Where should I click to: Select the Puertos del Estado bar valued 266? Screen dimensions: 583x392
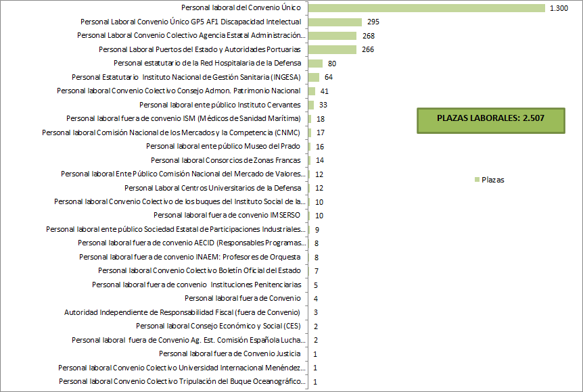coord(331,49)
